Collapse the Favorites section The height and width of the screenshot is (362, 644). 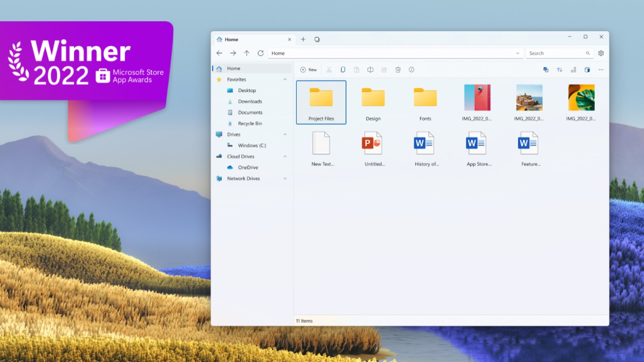(286, 79)
